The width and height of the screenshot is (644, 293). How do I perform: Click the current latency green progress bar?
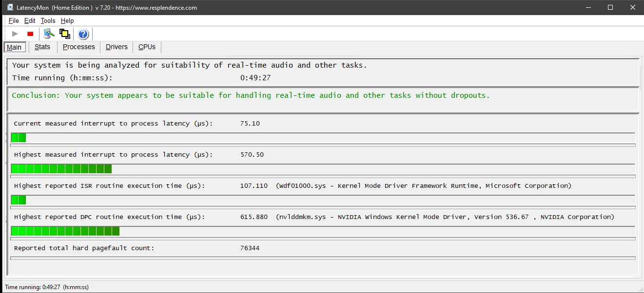tap(323, 138)
